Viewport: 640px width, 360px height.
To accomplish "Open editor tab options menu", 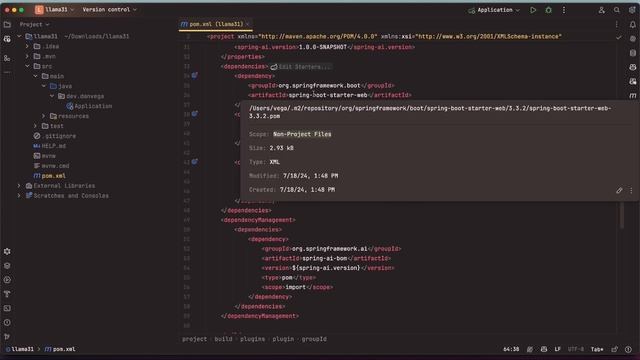I will [x=617, y=24].
